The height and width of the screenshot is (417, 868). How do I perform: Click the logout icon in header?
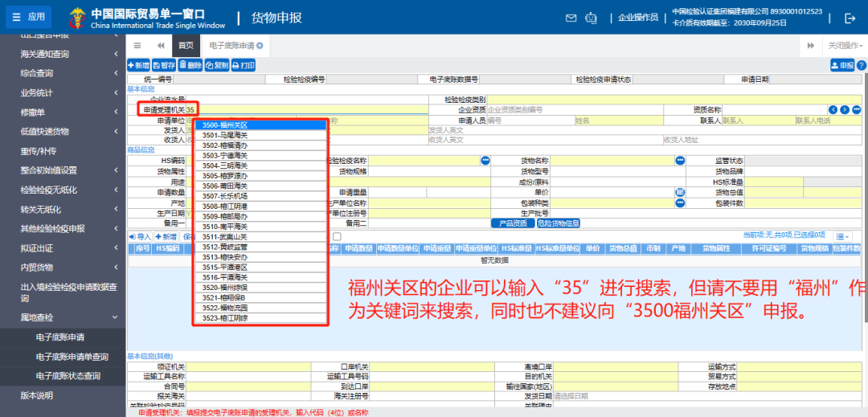click(x=850, y=18)
